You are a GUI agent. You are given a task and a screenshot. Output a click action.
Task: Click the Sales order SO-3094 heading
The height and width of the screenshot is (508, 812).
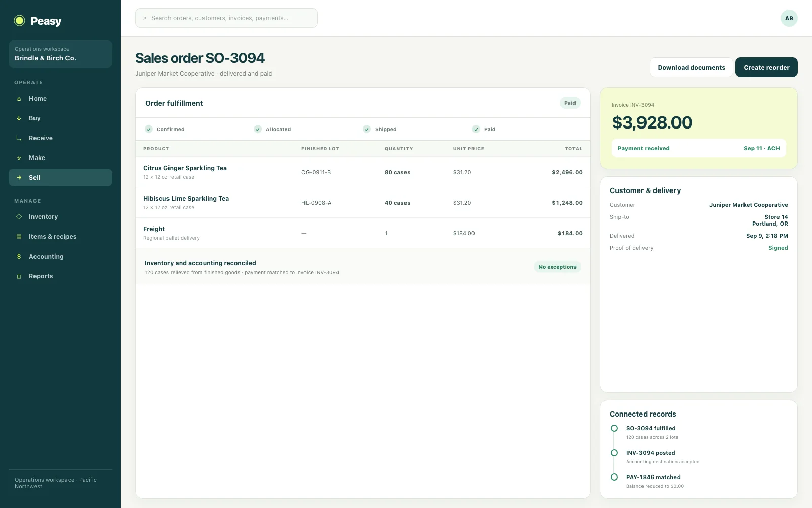(x=200, y=58)
